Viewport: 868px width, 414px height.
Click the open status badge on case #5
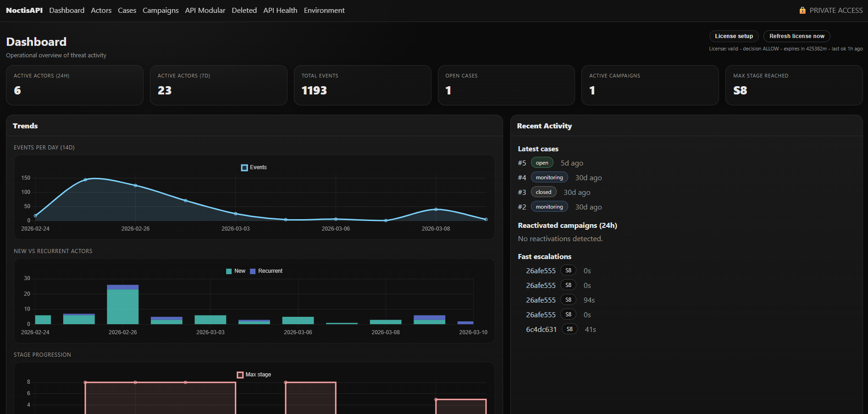click(542, 162)
